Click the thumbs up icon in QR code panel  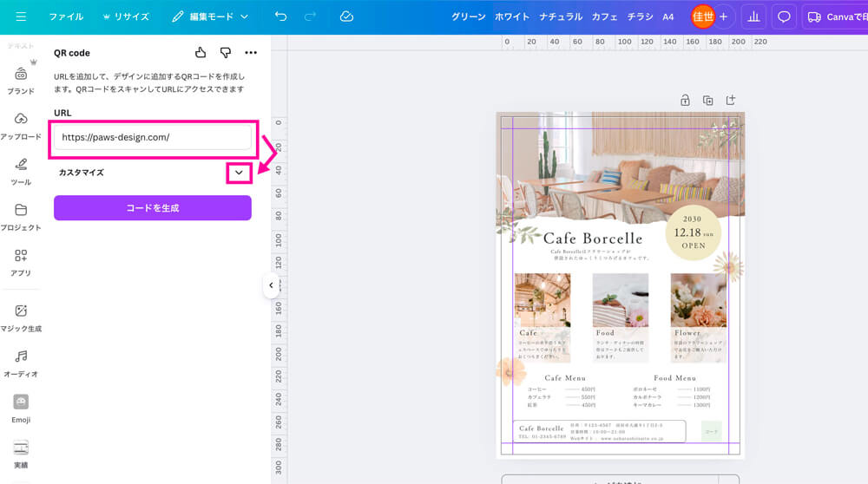click(x=201, y=53)
